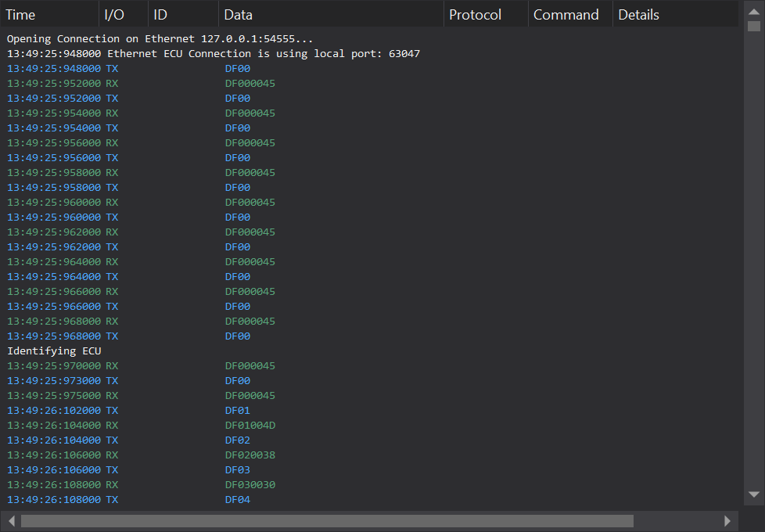The image size is (765, 532).
Task: Click the vertical scrollbar thumb
Action: pyautogui.click(x=753, y=26)
